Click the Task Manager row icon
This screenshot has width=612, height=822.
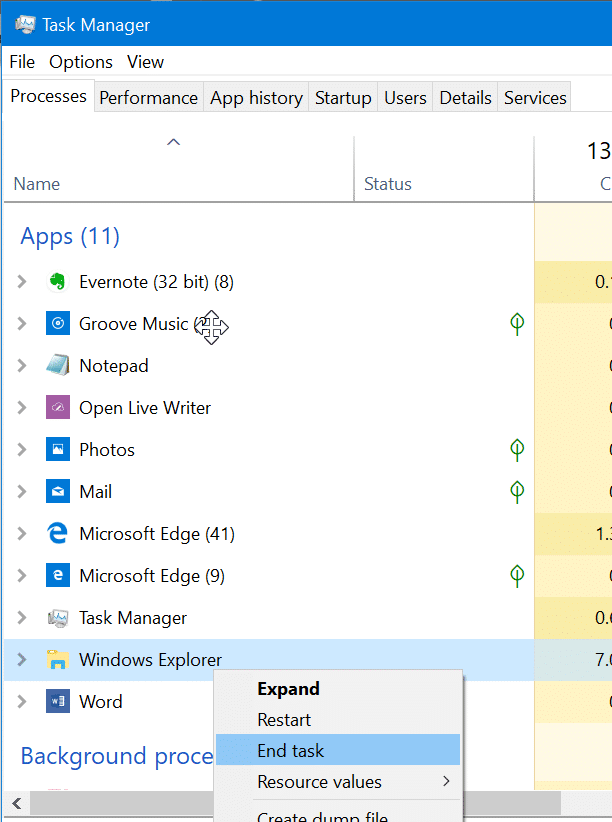[x=58, y=618]
